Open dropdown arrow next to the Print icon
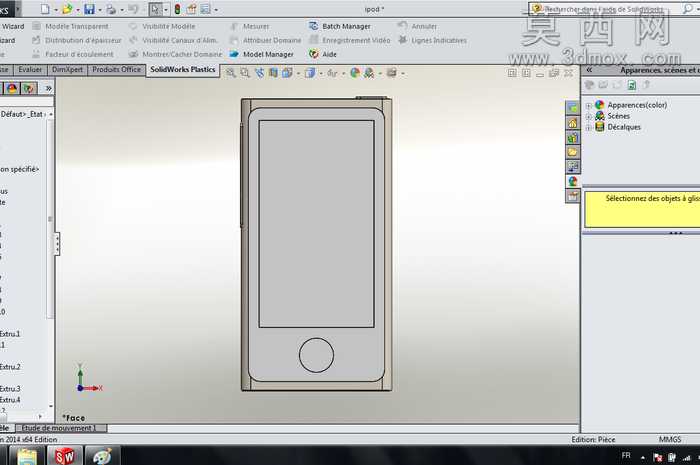The height and width of the screenshot is (465, 700). (121, 10)
